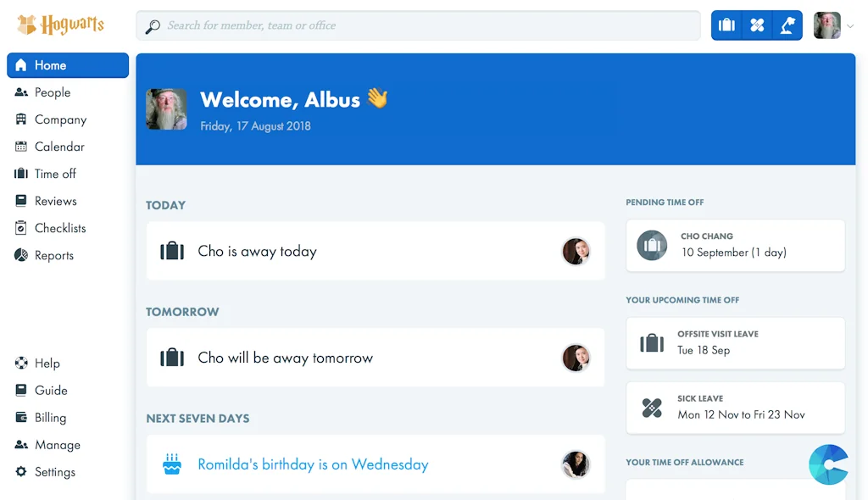Screen dimensions: 868x500
Task: Navigate to Time off
Action: (55, 174)
